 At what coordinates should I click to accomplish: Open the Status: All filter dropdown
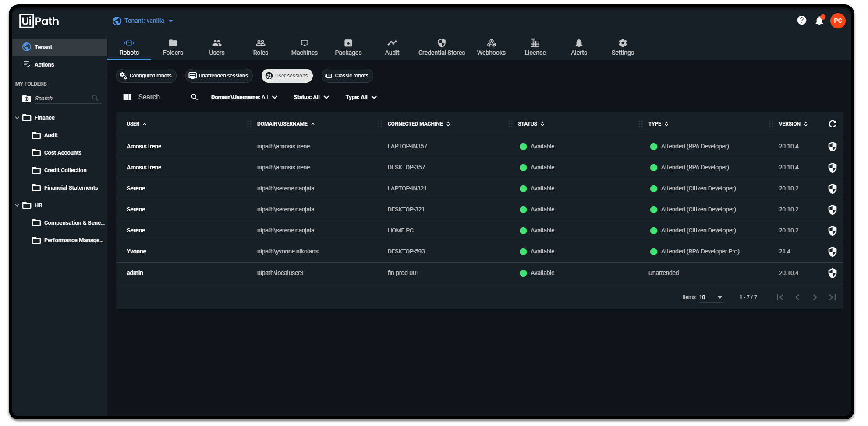311,97
